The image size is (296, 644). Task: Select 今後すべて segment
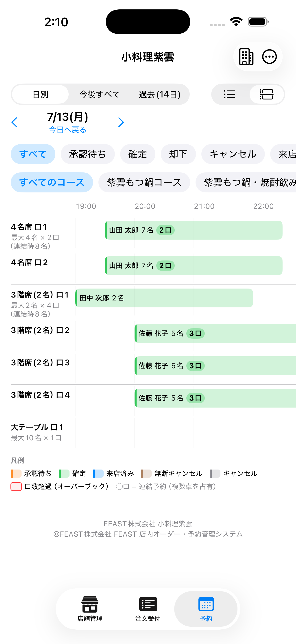click(100, 94)
